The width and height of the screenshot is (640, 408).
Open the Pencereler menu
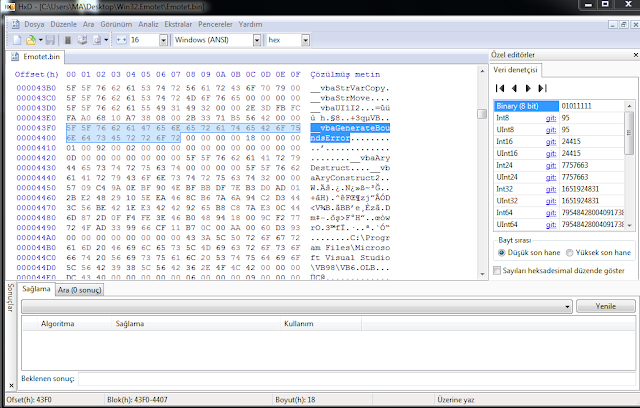click(215, 24)
